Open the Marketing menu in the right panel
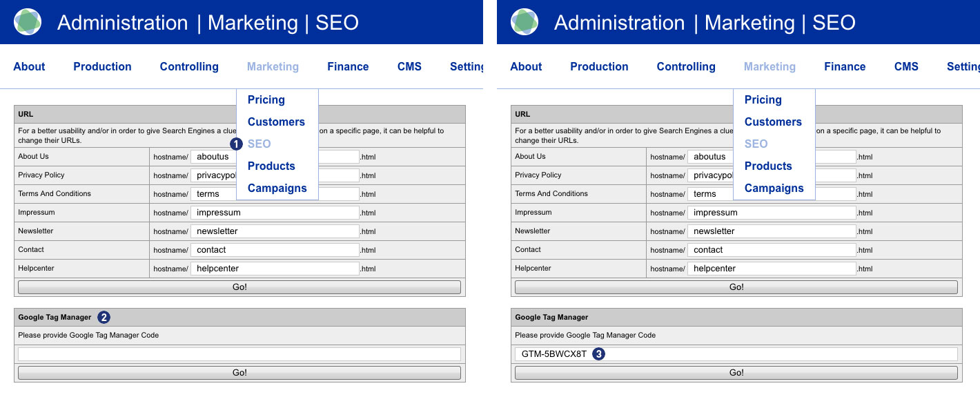Viewport: 980px width, 397px height. point(770,67)
